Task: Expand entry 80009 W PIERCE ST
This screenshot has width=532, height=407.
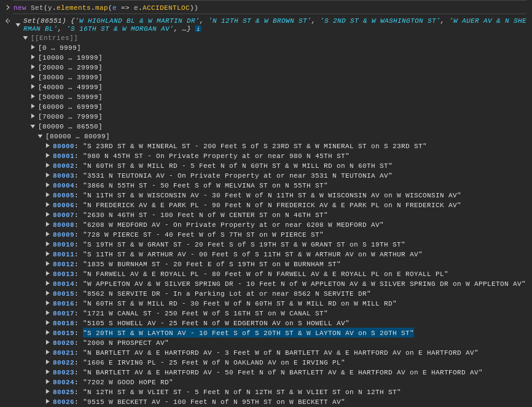Action: (48, 235)
